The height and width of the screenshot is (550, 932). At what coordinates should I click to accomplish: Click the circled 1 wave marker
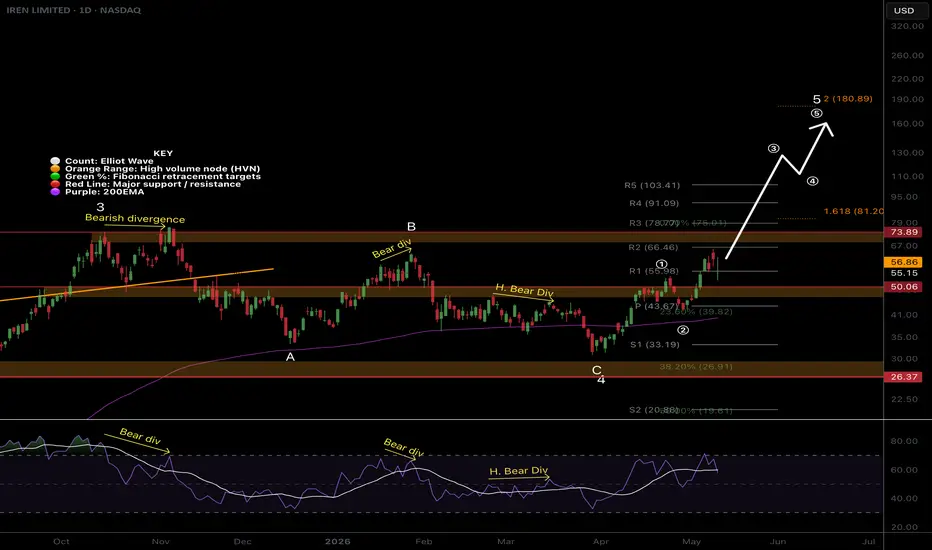pos(662,264)
